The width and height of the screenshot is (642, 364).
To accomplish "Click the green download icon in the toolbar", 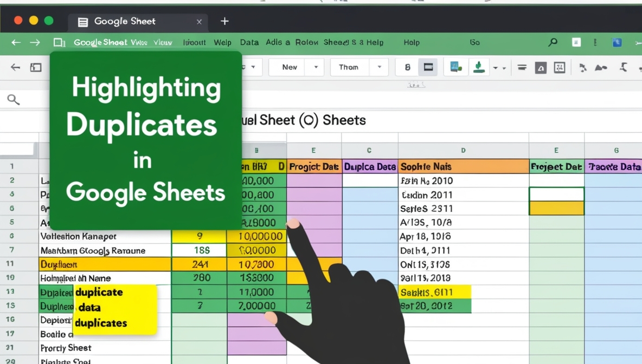I will (479, 67).
